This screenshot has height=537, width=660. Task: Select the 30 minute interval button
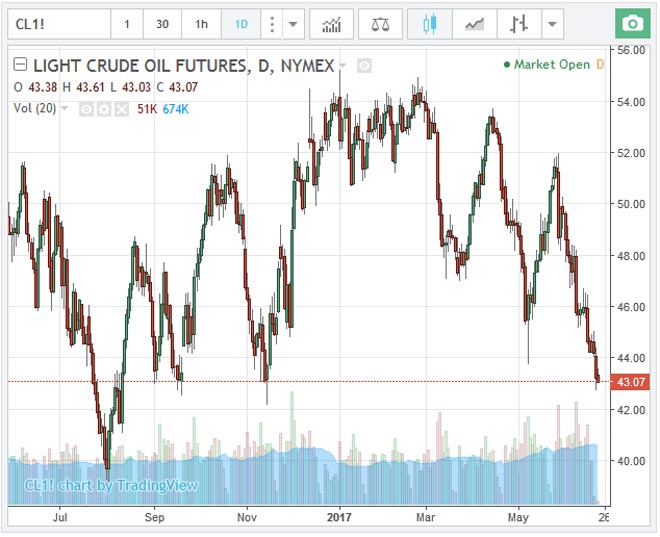click(x=162, y=23)
